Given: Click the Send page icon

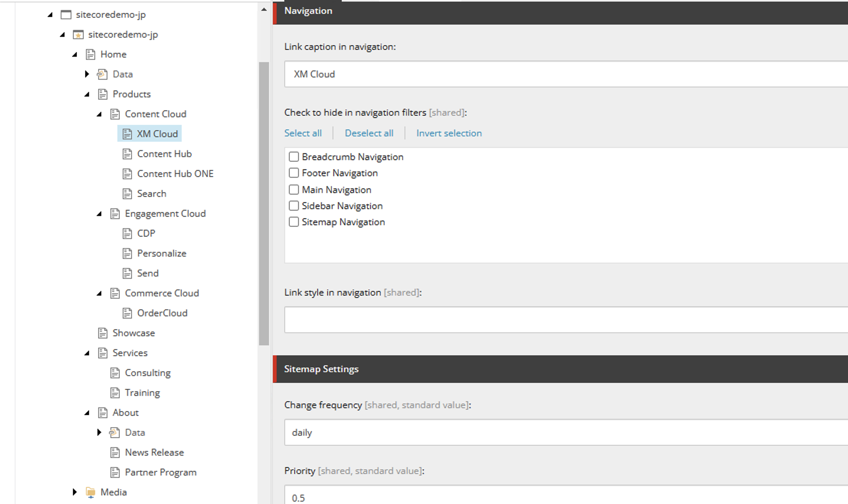Looking at the screenshot, I should 127,273.
